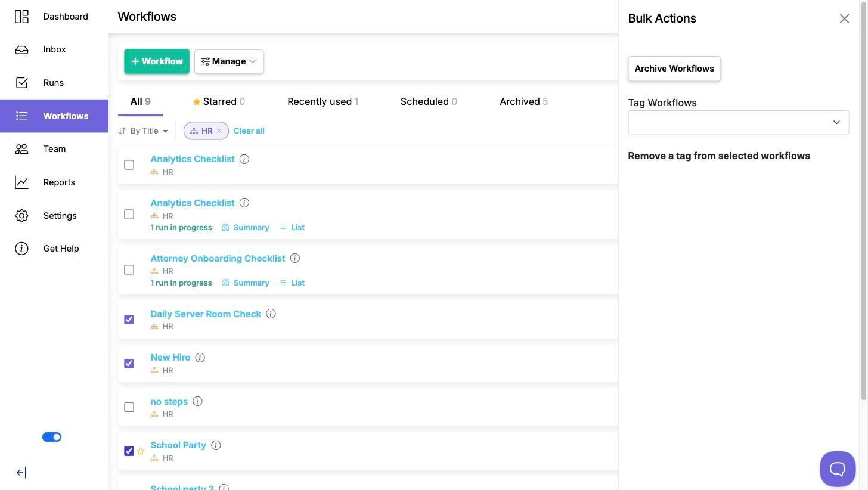This screenshot has width=868, height=490.
Task: Check the Attorney Onboarding Checklist checkbox
Action: click(129, 270)
